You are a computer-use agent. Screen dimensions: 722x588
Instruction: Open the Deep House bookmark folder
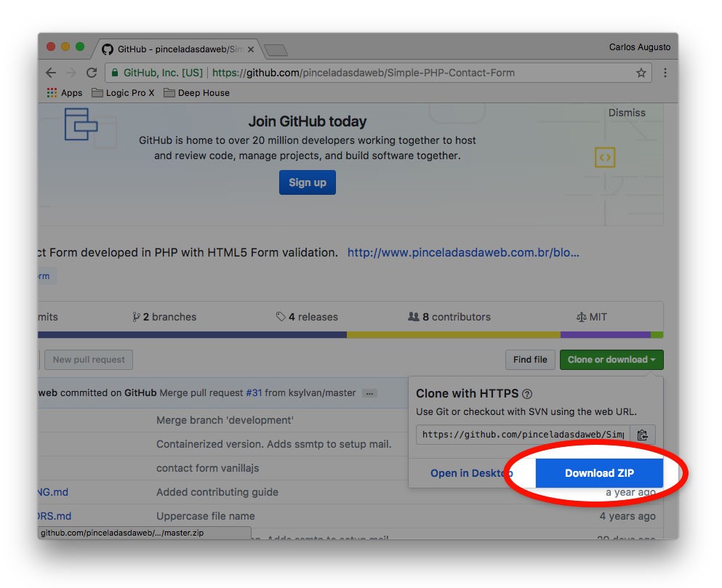tap(196, 93)
